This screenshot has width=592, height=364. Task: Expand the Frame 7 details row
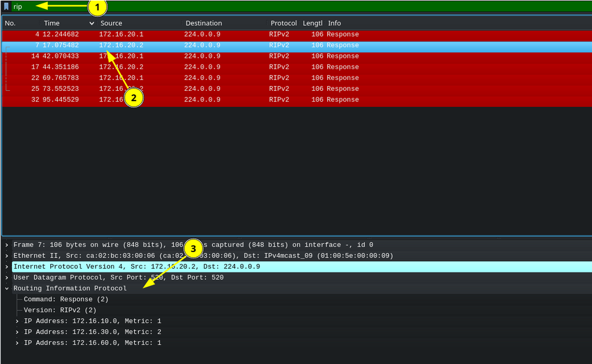7,245
